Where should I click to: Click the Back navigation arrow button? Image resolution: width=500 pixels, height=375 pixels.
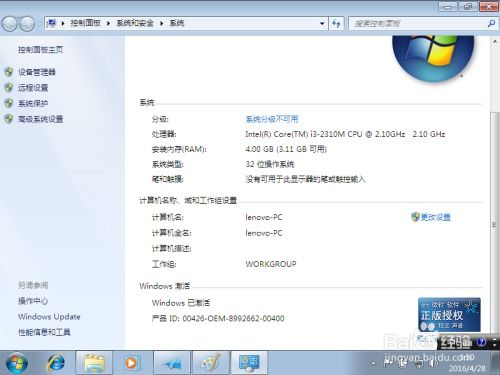[9, 24]
